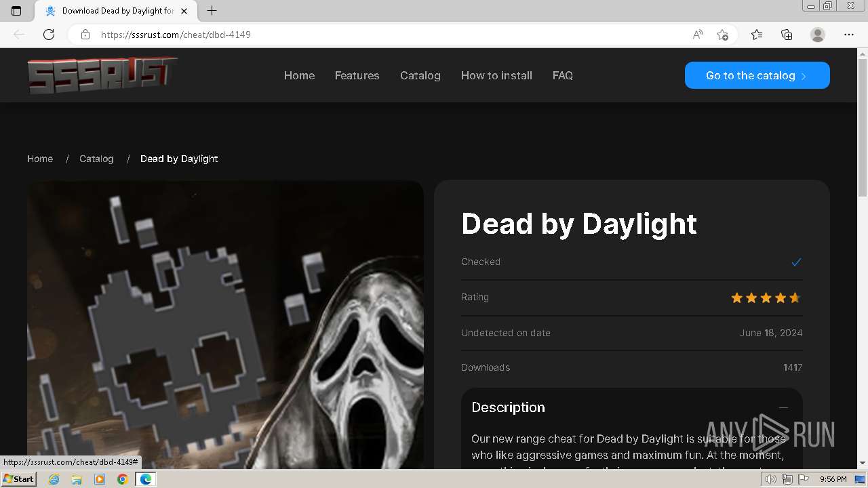This screenshot has height=488, width=868.
Task: Select the Rating label text
Action: 475,297
